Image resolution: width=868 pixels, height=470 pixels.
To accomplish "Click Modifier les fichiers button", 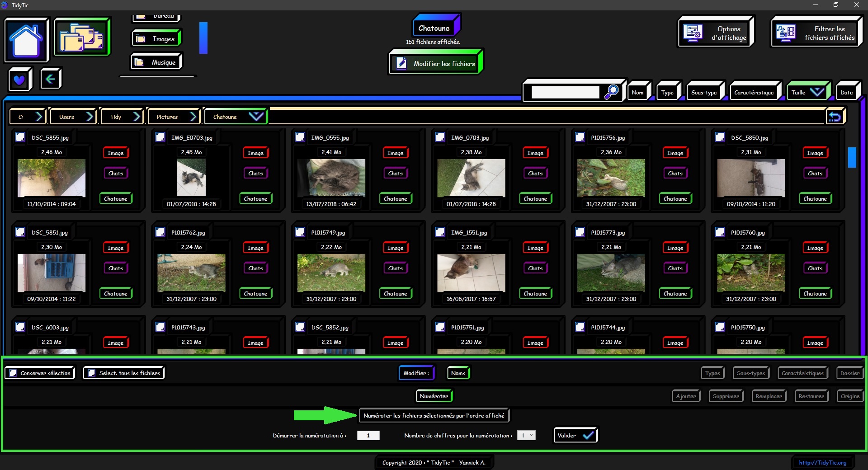I will pos(435,63).
